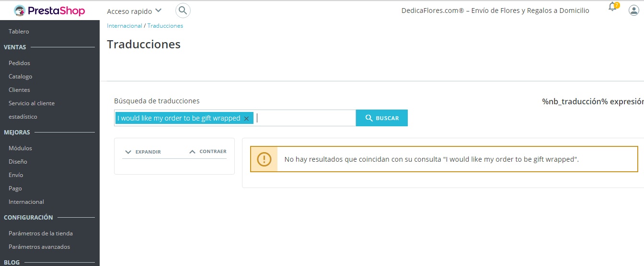Open Clientes in sidebar

[19, 90]
